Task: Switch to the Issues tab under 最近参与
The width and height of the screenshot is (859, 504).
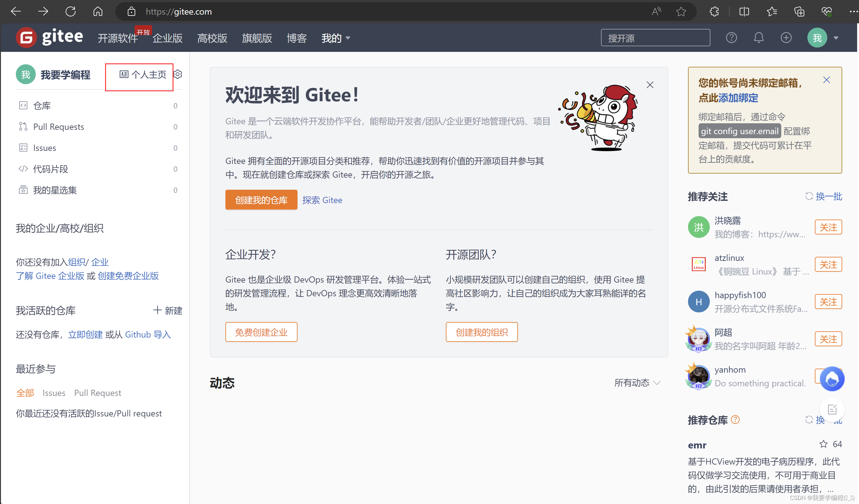Action: pyautogui.click(x=54, y=393)
